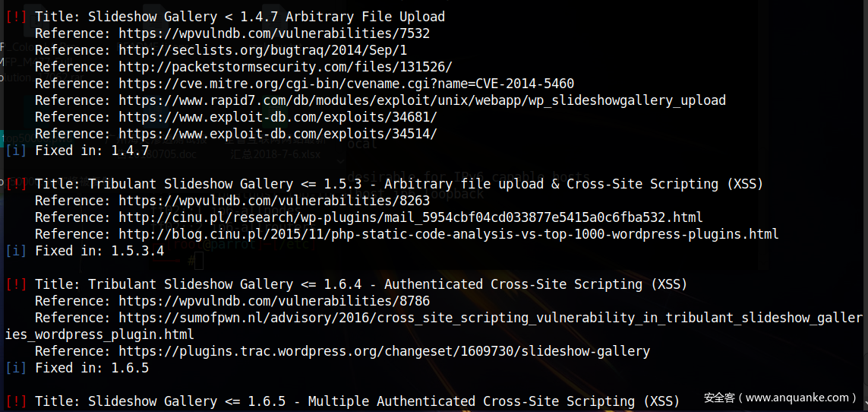
Task: Click the Fixed in: 1.5.3.4 line
Action: 99,251
